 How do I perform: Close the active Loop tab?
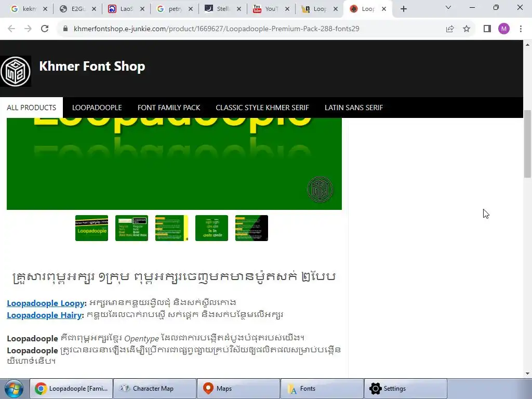[x=384, y=9]
